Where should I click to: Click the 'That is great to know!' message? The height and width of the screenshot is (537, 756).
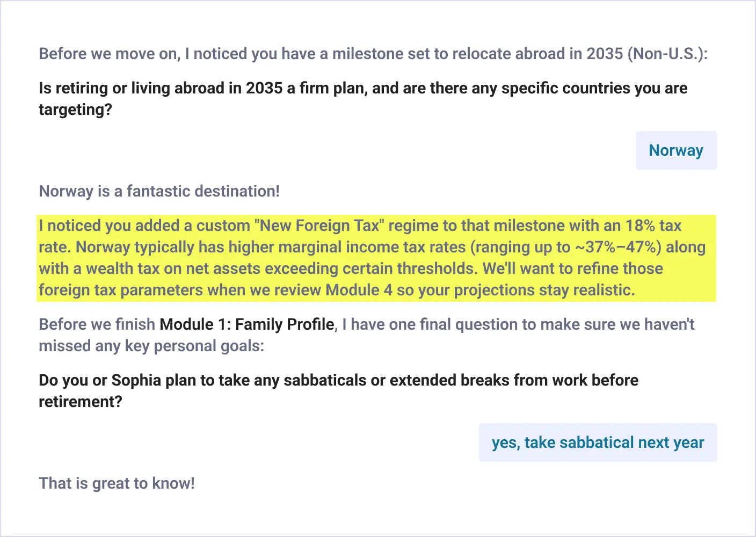[117, 483]
